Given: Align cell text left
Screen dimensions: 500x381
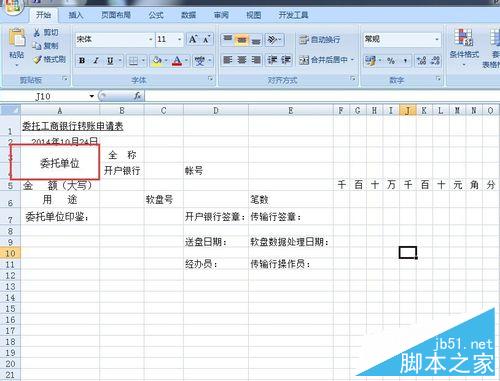Looking at the screenshot, I should [x=228, y=60].
